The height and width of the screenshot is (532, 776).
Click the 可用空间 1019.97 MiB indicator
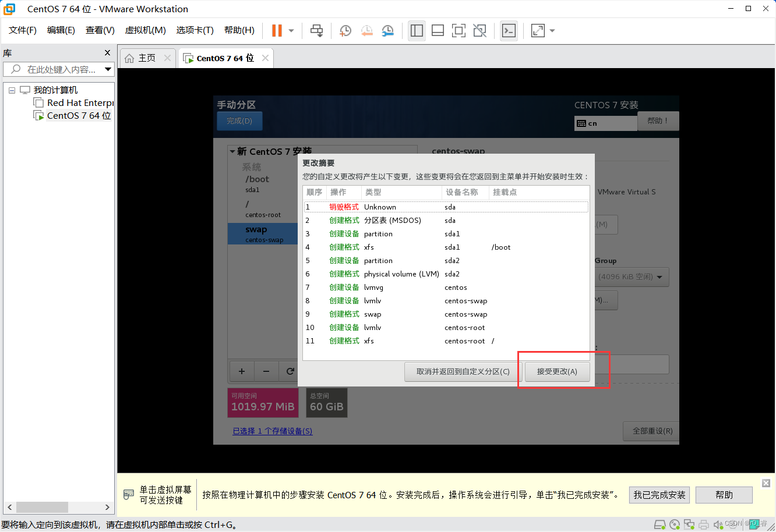coord(263,403)
